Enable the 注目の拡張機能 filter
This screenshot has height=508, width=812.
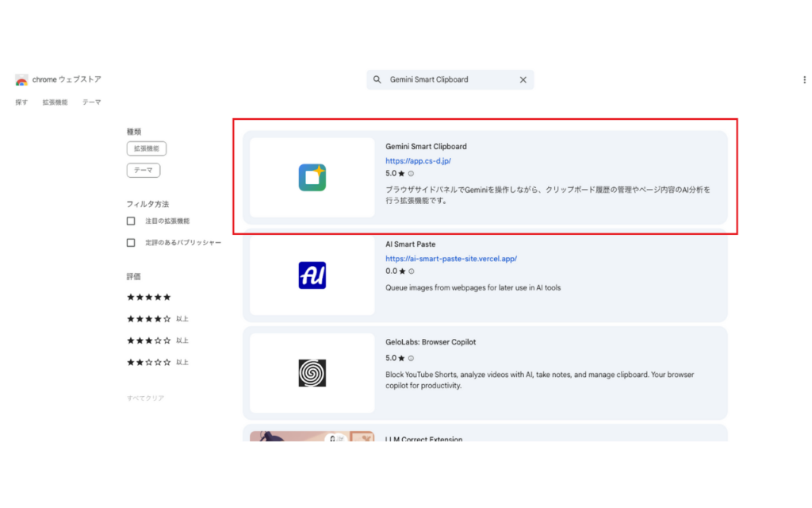tap(130, 221)
